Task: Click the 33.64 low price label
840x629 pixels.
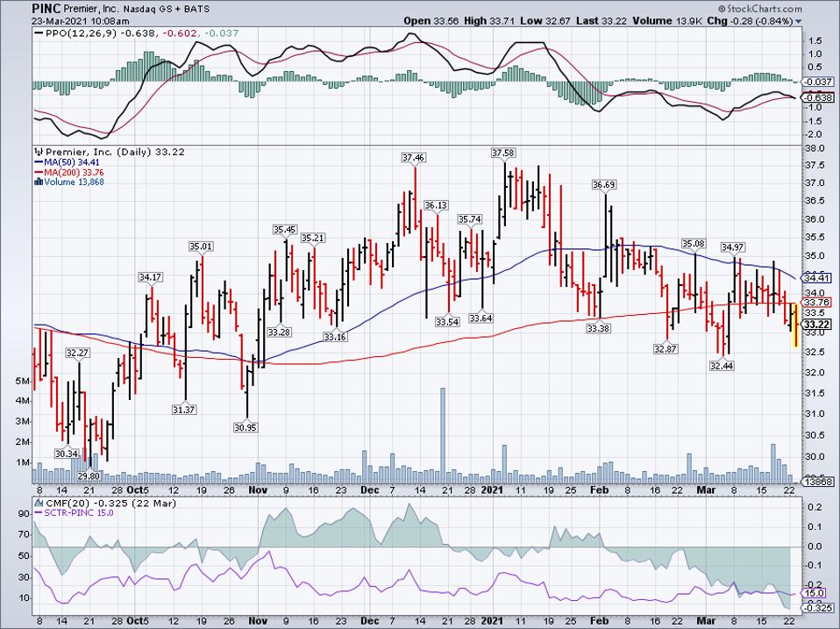Action: (x=481, y=318)
